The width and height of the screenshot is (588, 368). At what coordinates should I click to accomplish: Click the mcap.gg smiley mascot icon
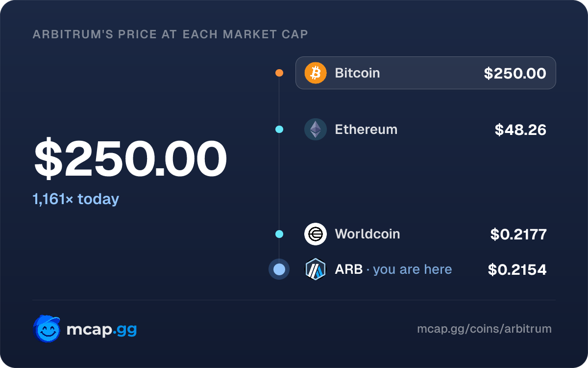point(47,329)
